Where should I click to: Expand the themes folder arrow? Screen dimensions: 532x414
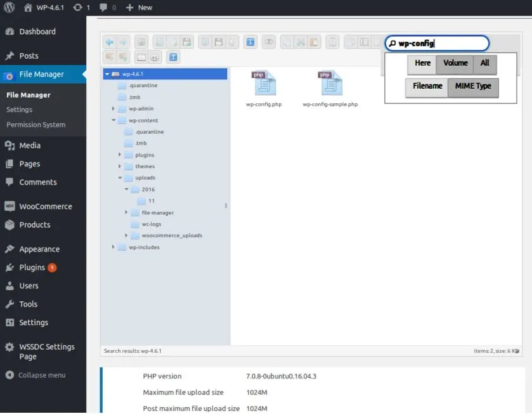tap(120, 166)
